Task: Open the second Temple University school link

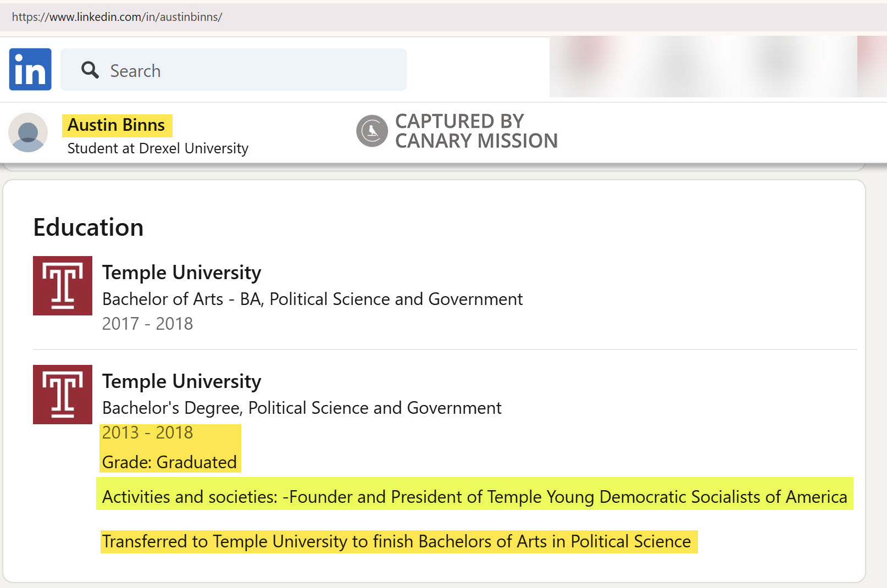Action: tap(181, 381)
